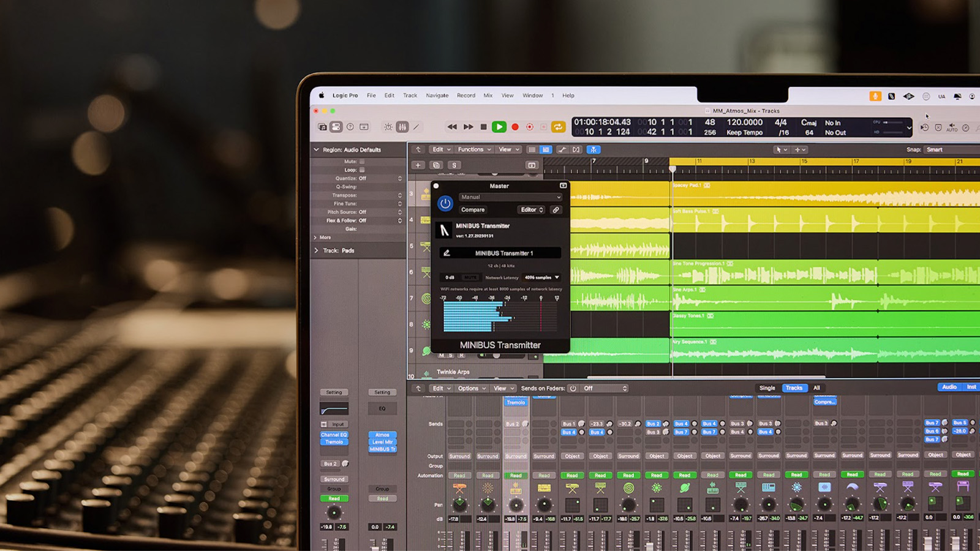Screen dimensions: 980x551
Task: Toggle the Mixer button in control bar
Action: (x=402, y=127)
